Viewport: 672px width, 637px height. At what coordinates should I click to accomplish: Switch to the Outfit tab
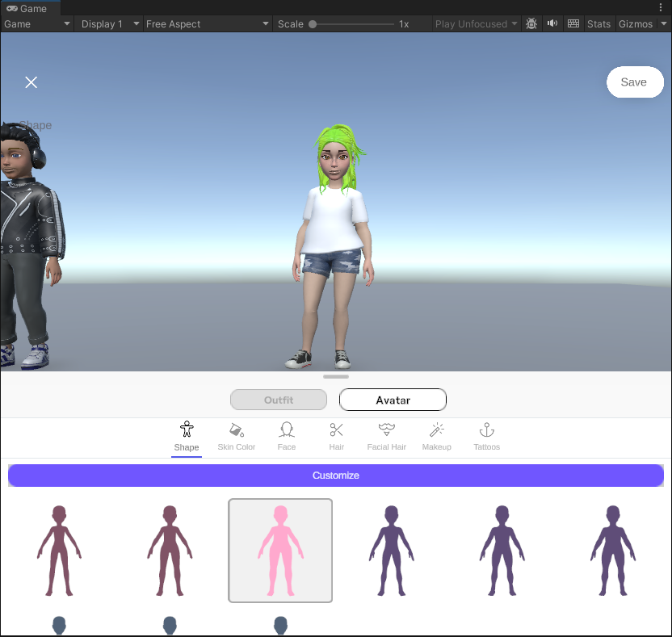(x=279, y=400)
